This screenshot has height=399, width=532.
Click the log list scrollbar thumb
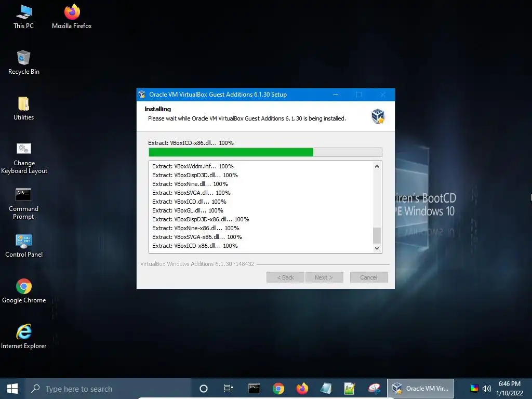(x=377, y=235)
